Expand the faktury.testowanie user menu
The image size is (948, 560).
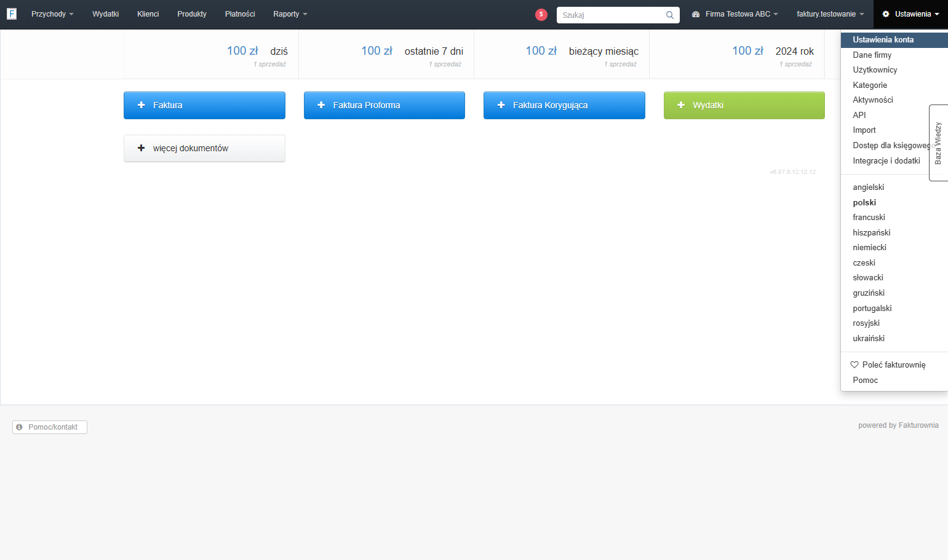[x=830, y=14]
